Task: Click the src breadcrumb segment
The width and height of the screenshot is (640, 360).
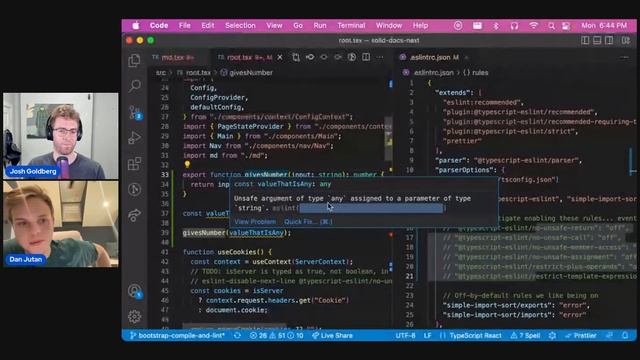Action: click(x=161, y=73)
